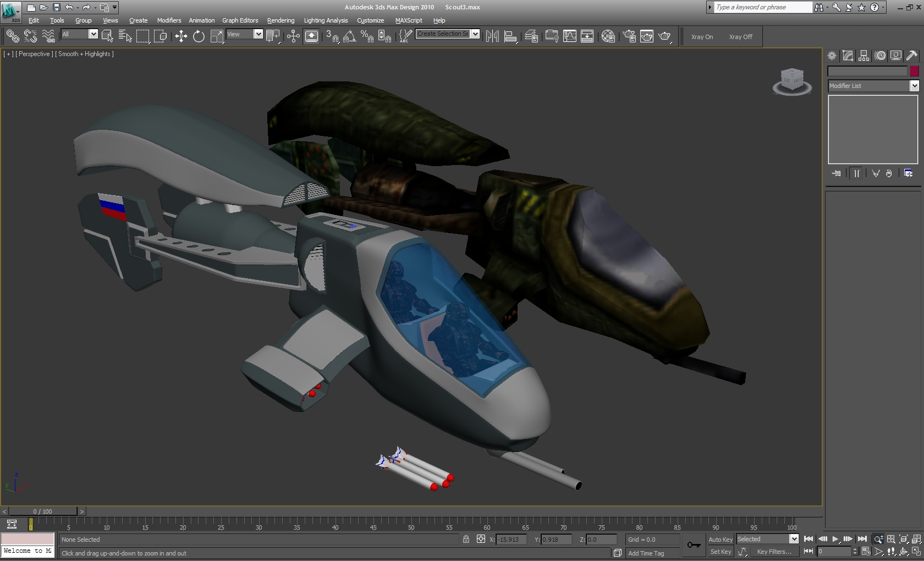924x561 pixels.
Task: Open the Utilities hammer panel
Action: [x=912, y=56]
